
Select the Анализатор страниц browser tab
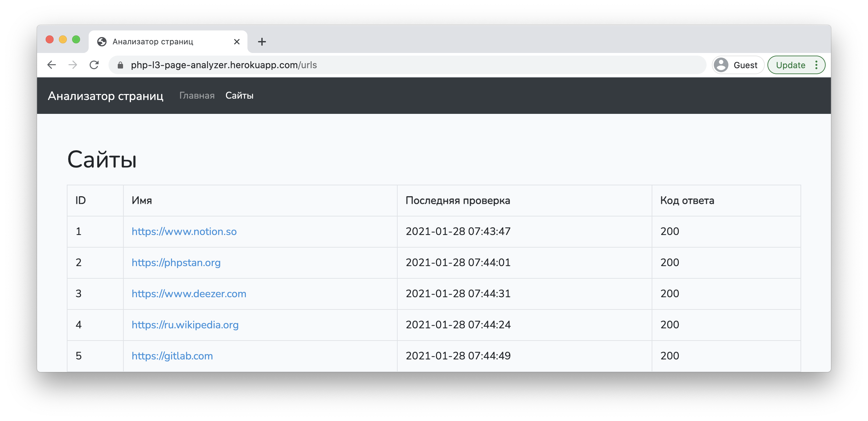tap(162, 41)
